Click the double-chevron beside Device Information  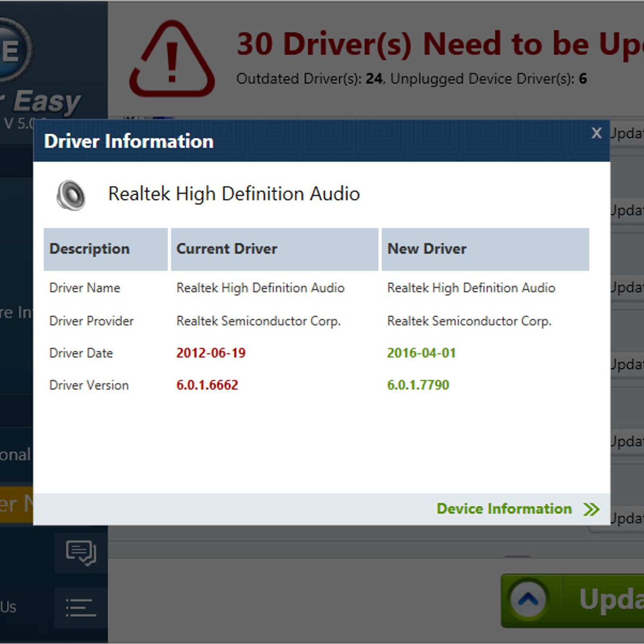(x=592, y=509)
